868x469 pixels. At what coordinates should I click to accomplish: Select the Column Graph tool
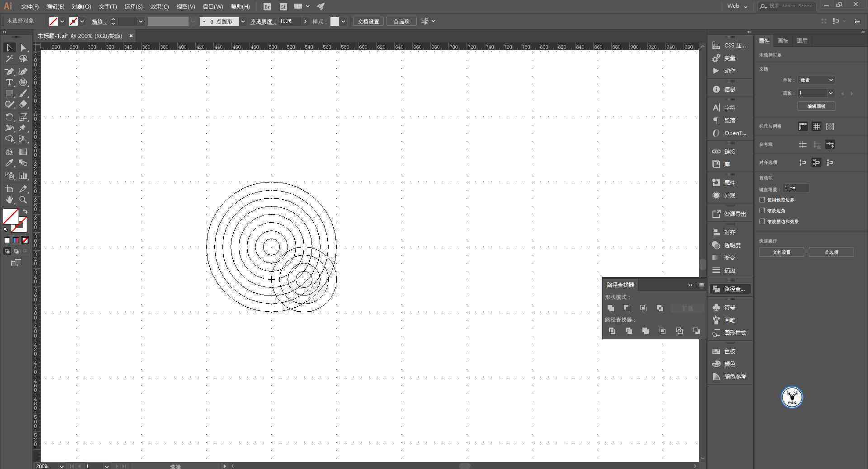(x=24, y=176)
